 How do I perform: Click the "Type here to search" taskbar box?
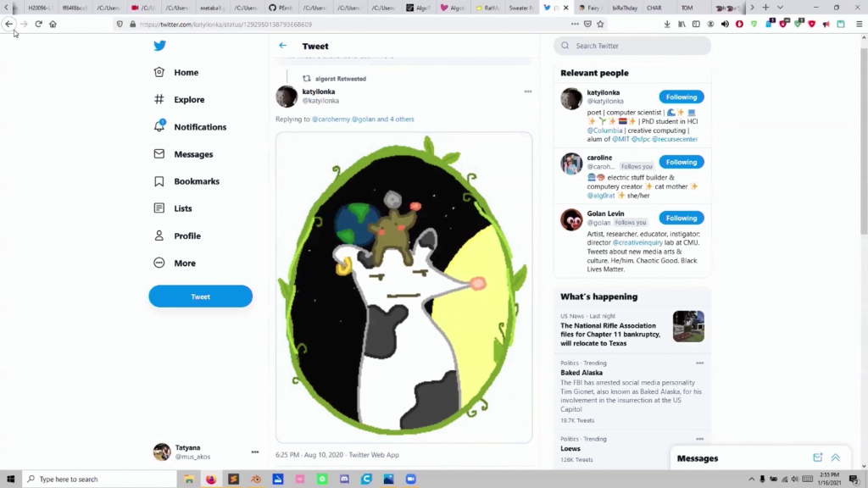click(100, 480)
